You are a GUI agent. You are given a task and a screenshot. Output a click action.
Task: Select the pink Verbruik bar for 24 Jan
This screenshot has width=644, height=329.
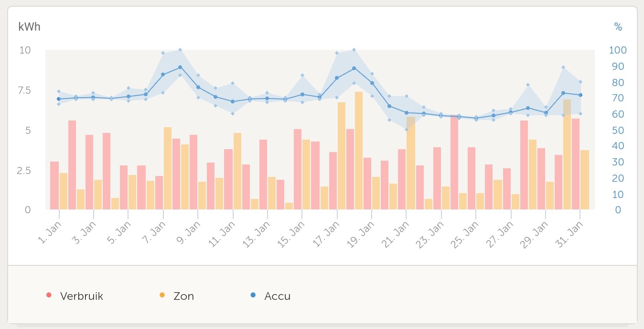point(454,162)
